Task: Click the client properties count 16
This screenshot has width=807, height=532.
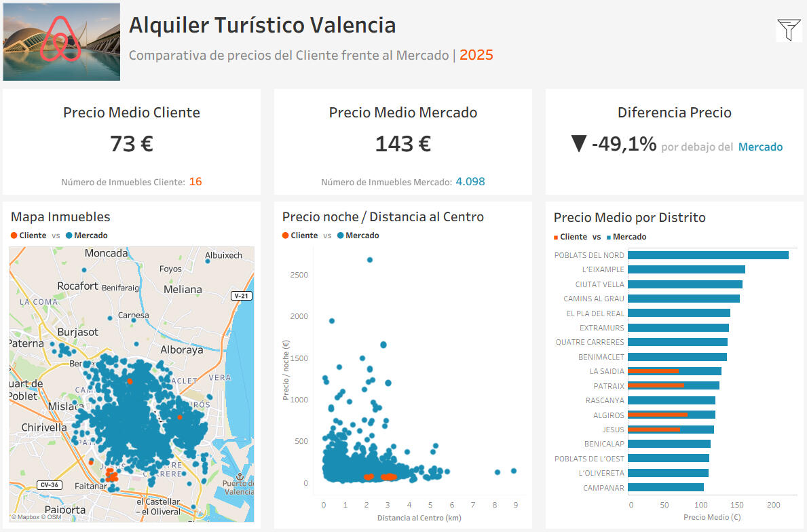Action: 195,182
